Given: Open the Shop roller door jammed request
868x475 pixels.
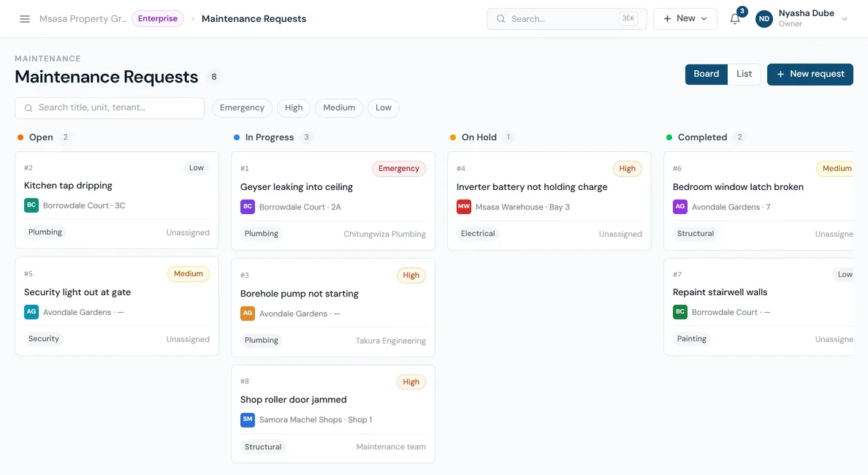Looking at the screenshot, I should point(333,414).
